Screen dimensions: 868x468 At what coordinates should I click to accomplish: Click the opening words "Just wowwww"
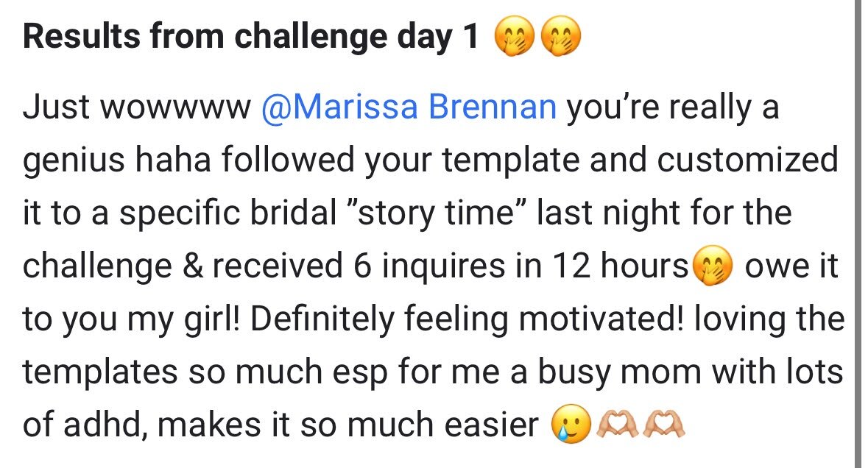tap(136, 107)
